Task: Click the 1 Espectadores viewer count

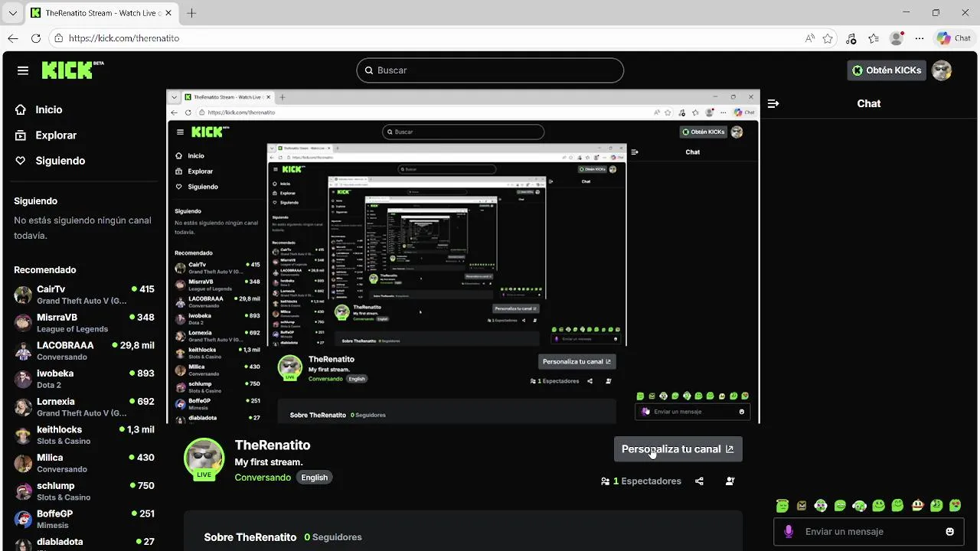Action: [x=641, y=481]
